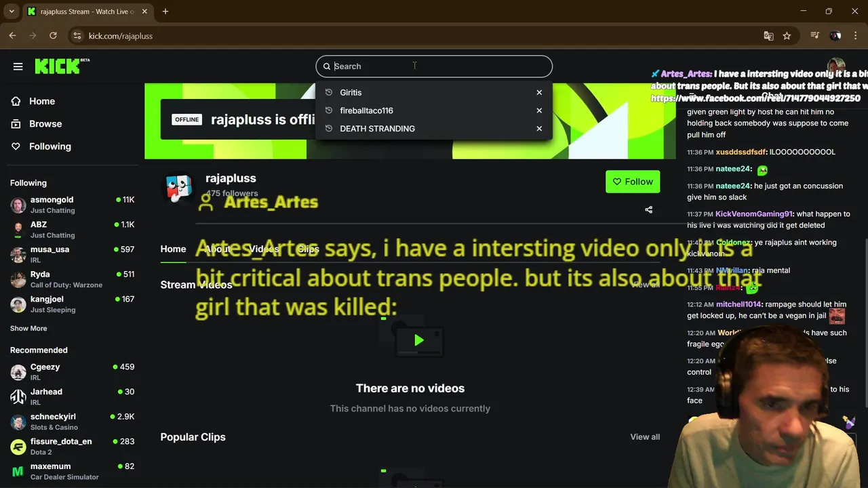Click the Kick logo
The width and height of the screenshot is (868, 488).
pyautogui.click(x=62, y=66)
